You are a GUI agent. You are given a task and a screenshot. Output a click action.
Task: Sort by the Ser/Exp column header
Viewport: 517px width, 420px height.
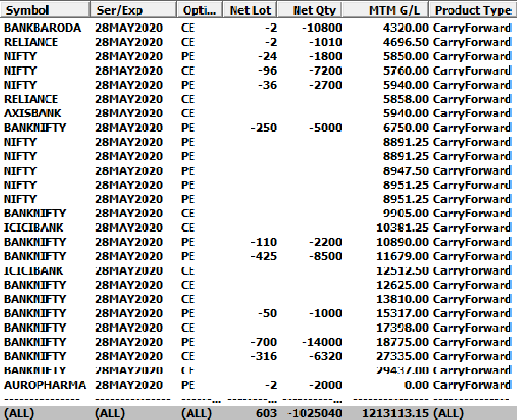(133, 10)
